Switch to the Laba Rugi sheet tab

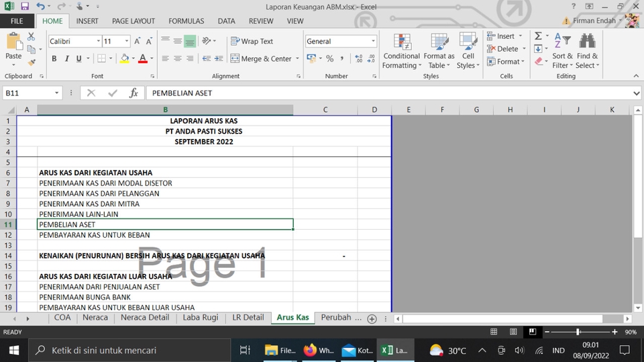(x=201, y=318)
